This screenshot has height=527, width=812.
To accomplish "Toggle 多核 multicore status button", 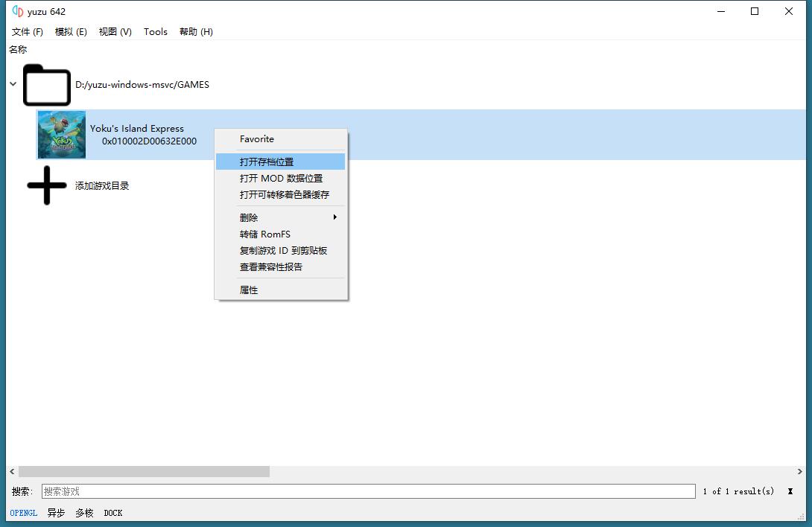I will (84, 513).
